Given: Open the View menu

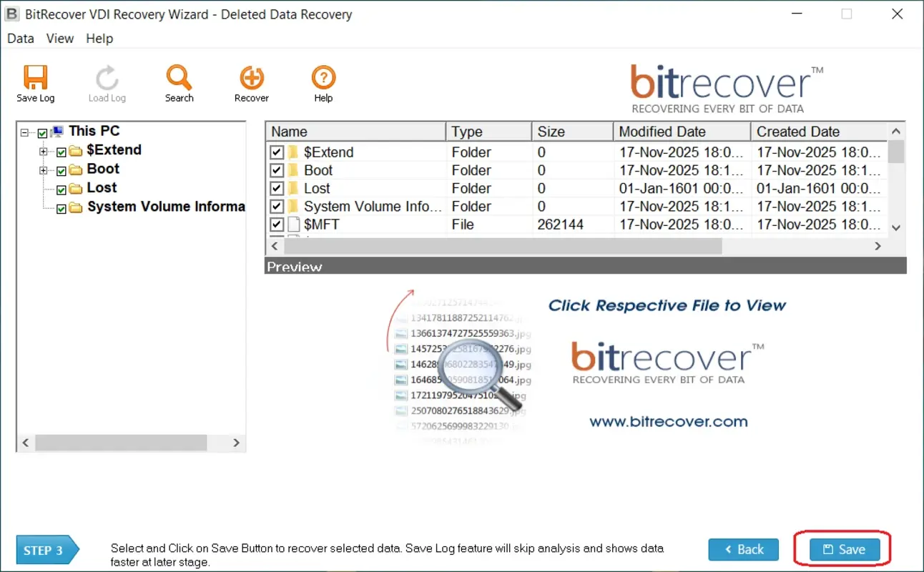Looking at the screenshot, I should [59, 39].
